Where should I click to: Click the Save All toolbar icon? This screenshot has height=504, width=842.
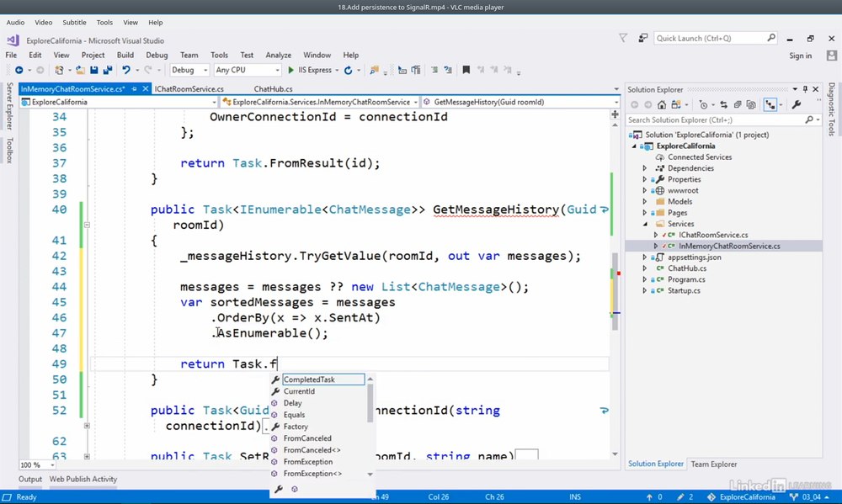[x=106, y=71]
